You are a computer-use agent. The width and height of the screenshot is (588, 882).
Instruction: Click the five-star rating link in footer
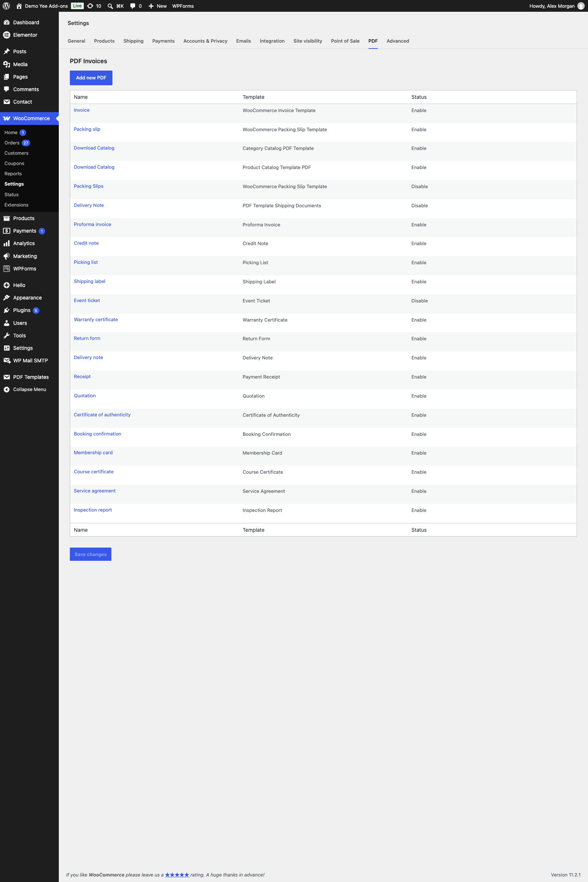(x=177, y=875)
